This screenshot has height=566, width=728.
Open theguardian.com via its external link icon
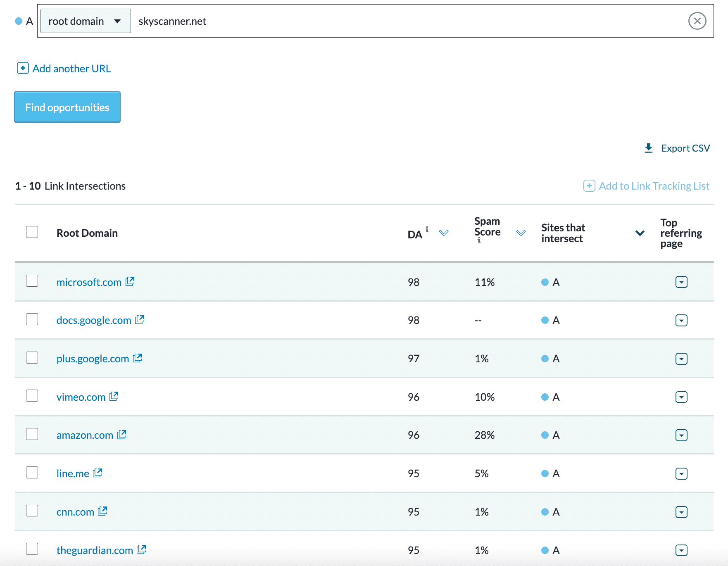pyautogui.click(x=141, y=549)
